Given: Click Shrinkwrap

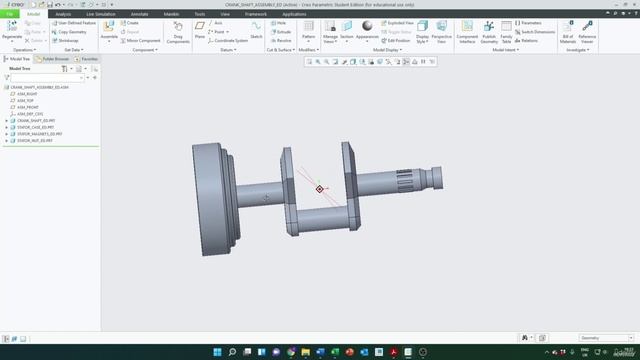Looking at the screenshot, I should (65, 41).
